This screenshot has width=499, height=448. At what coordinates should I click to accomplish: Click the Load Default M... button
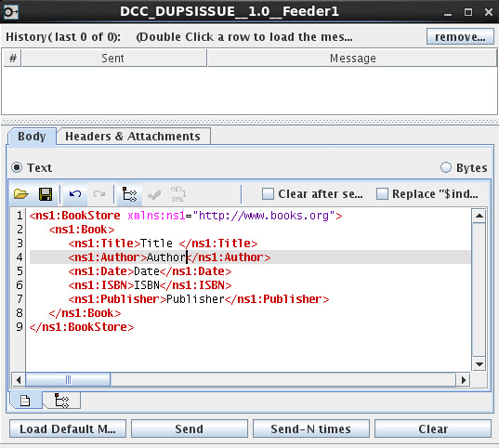click(x=68, y=428)
